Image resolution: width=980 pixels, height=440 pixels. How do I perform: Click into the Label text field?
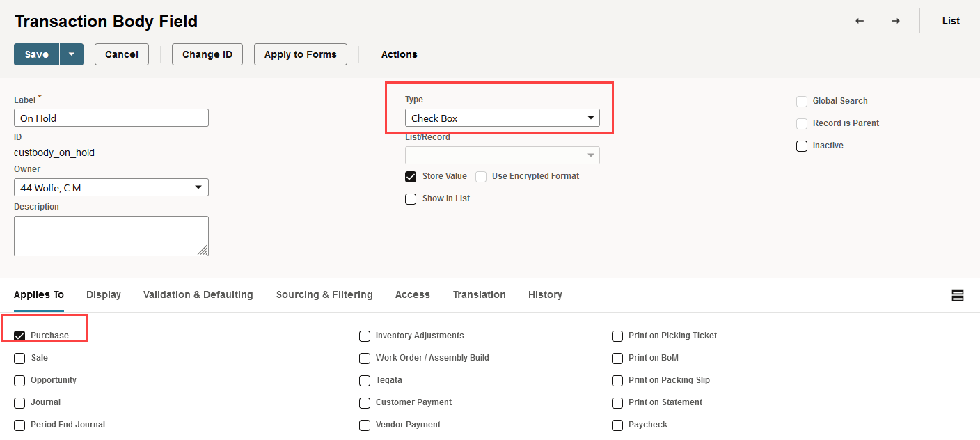coord(111,118)
